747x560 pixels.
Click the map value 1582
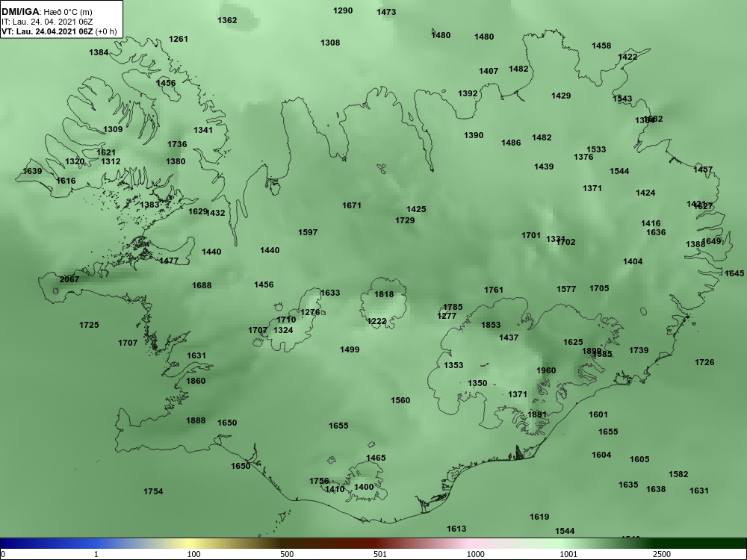pyautogui.click(x=678, y=474)
